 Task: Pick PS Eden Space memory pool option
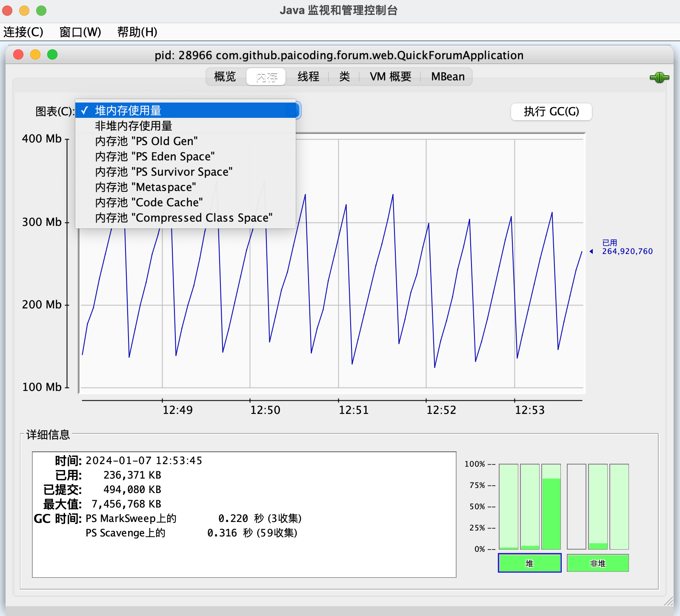[154, 157]
